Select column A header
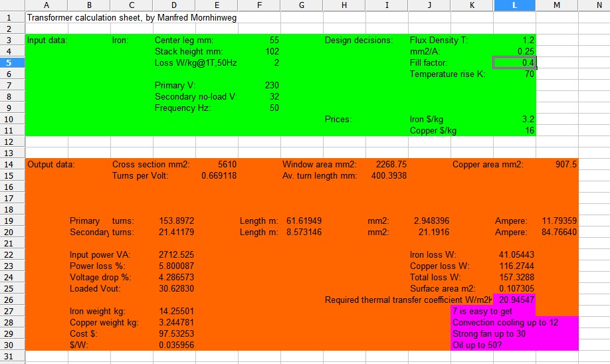The image size is (610, 364). point(47,5)
